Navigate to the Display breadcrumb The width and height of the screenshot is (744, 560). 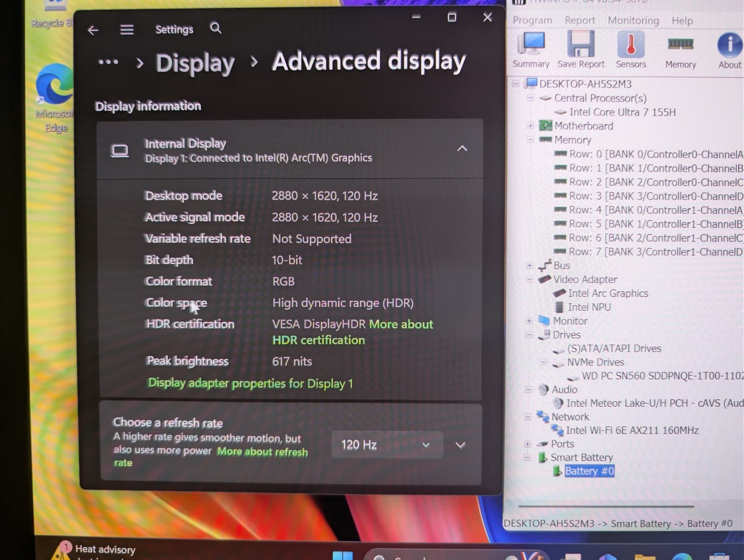point(195,63)
